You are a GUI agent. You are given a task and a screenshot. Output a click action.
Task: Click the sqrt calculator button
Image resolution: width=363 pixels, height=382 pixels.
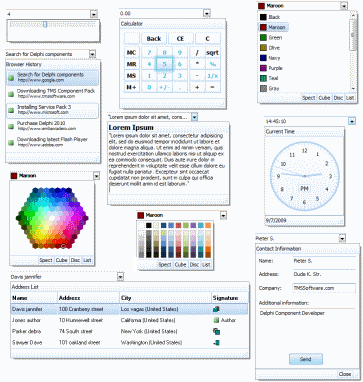(212, 53)
